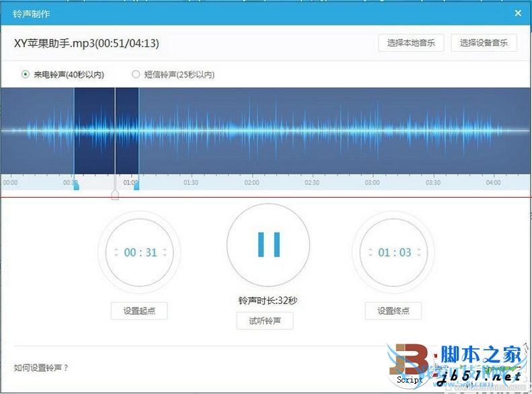Click the 试听铃声 preview button
532x394 pixels.
[x=264, y=321]
